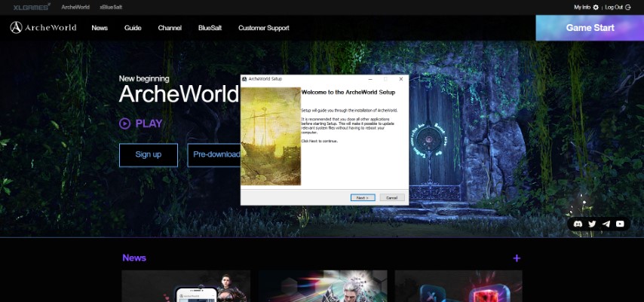This screenshot has width=644, height=302.
Task: Close the ArcheWorld Setup window
Action: pos(401,79)
